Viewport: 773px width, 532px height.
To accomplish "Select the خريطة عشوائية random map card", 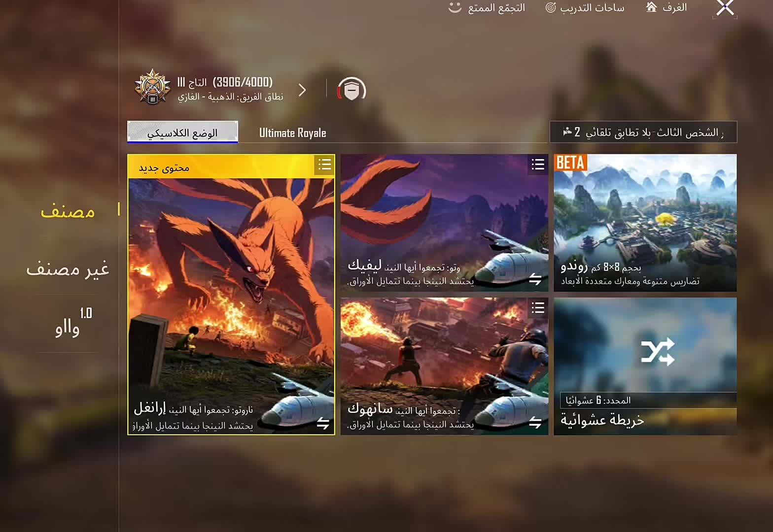I will pyautogui.click(x=645, y=366).
